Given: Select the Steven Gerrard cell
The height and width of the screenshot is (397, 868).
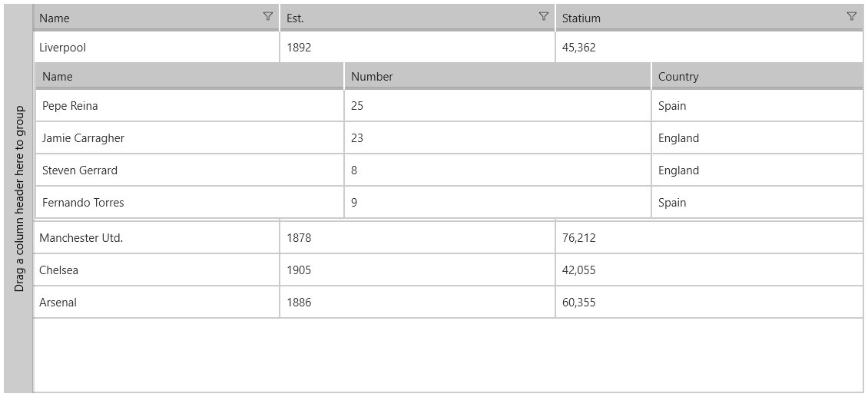Looking at the screenshot, I should pos(190,170).
